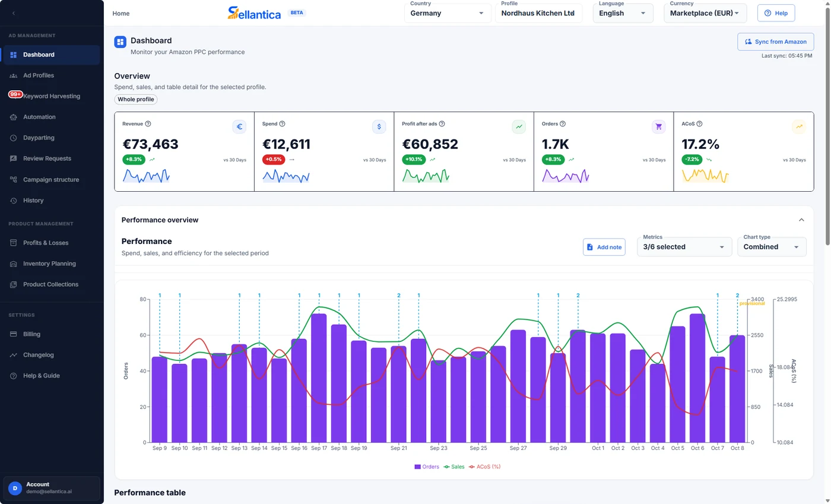831x504 pixels.
Task: Click the Campaign structure icon
Action: [14, 180]
